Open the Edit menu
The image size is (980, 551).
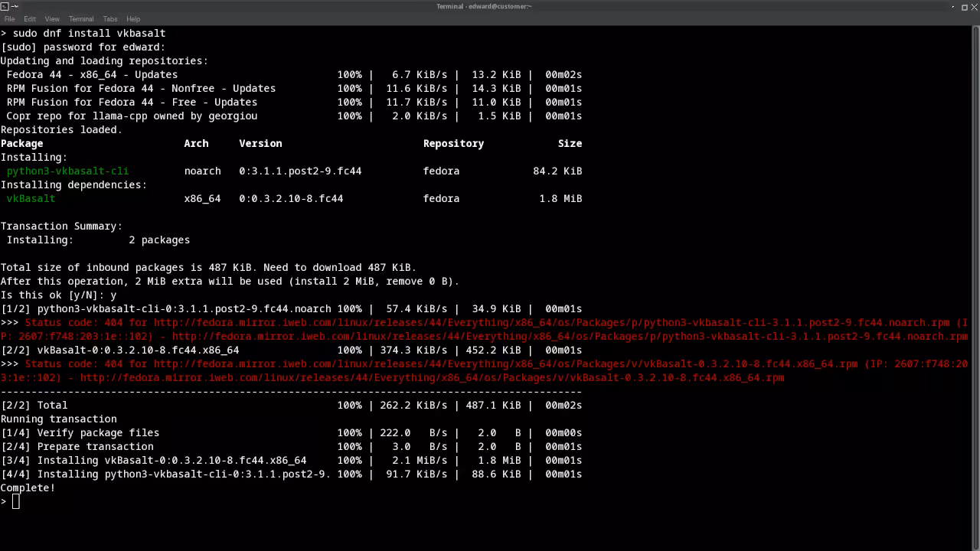coord(30,19)
